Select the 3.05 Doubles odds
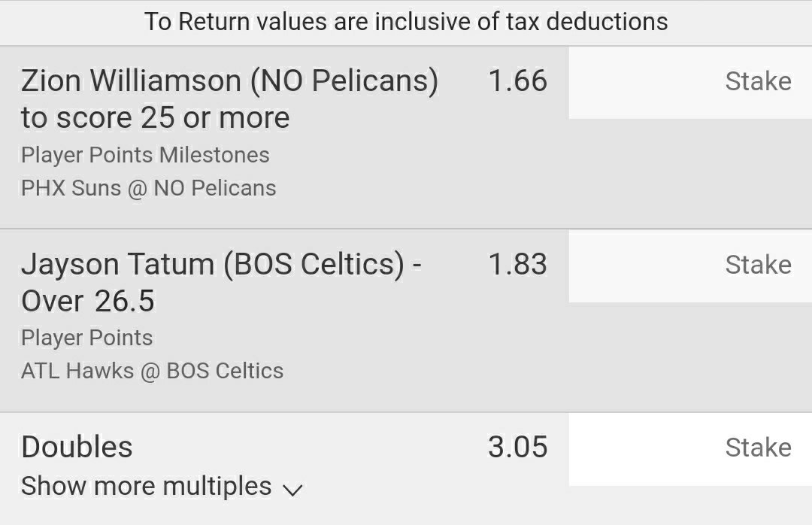Screen dimensions: 812x525 point(517,448)
